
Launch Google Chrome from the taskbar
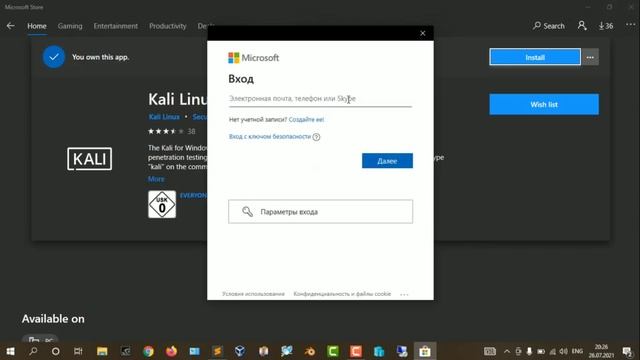(149, 351)
